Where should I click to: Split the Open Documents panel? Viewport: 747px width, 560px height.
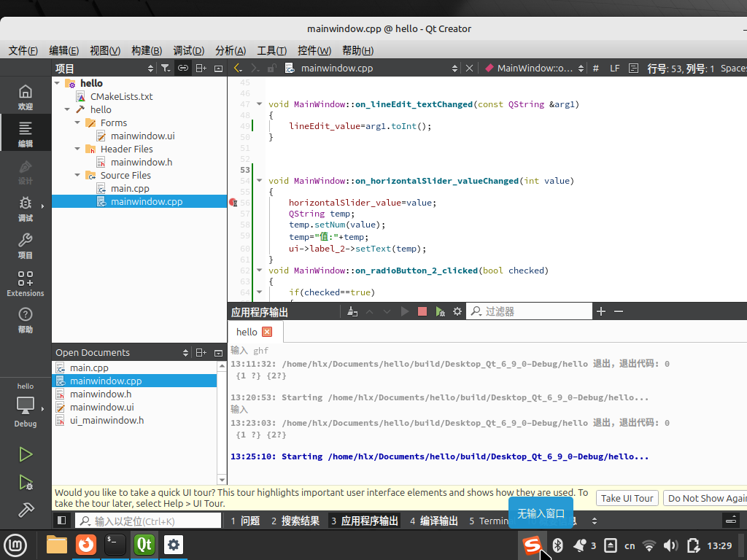[201, 353]
